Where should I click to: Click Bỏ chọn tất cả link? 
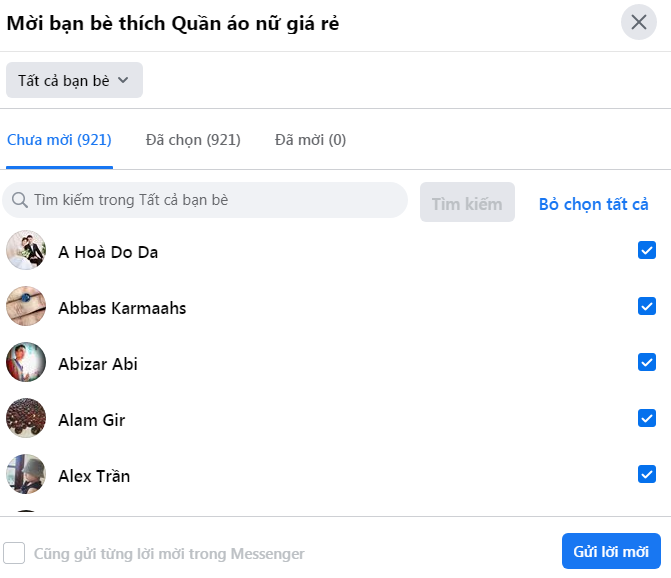coord(594,204)
